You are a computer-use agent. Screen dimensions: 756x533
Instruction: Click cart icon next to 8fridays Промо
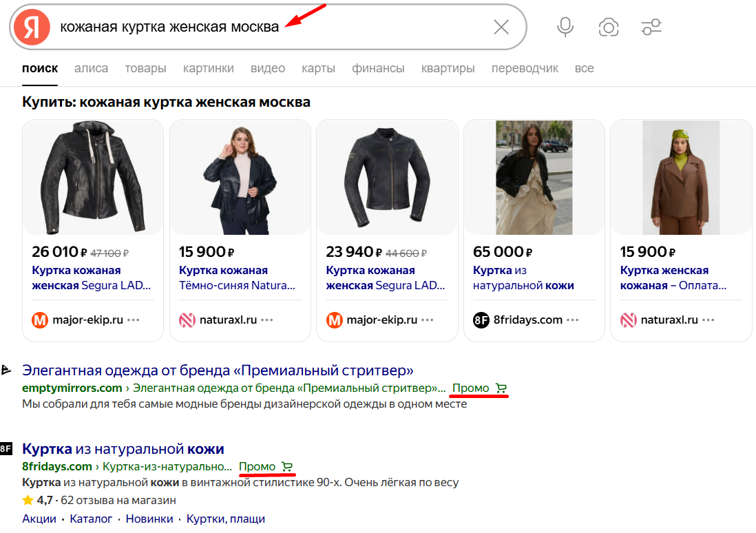(x=287, y=467)
